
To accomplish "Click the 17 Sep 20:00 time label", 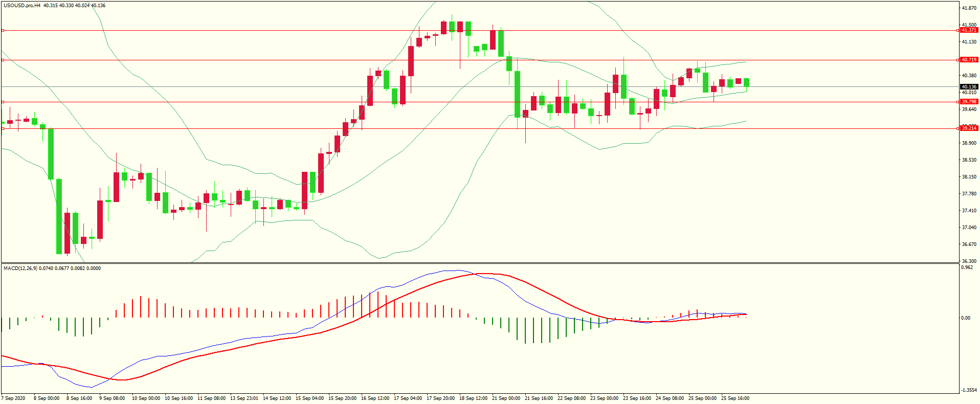I will [x=440, y=398].
